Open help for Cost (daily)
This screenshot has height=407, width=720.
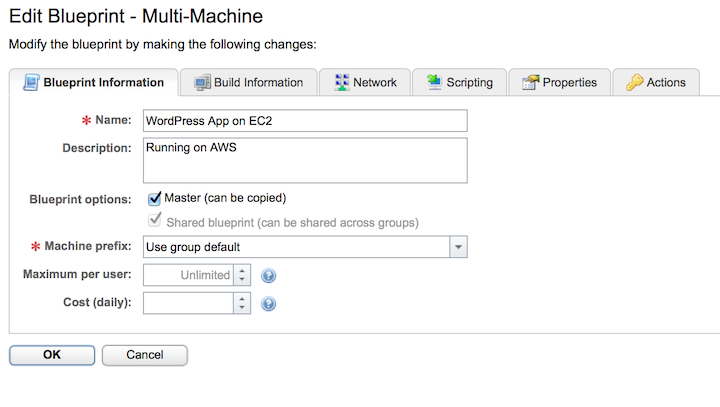(268, 304)
